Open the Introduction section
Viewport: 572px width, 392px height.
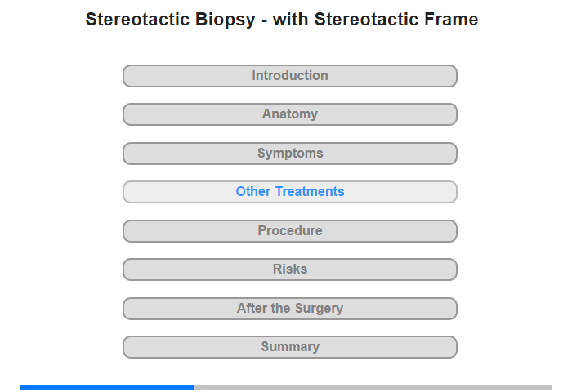pyautogui.click(x=289, y=76)
